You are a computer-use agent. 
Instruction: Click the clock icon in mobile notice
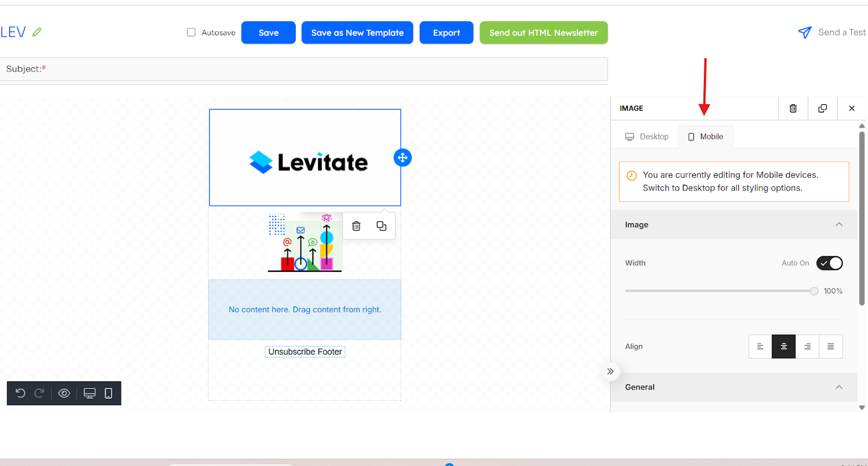pos(631,176)
